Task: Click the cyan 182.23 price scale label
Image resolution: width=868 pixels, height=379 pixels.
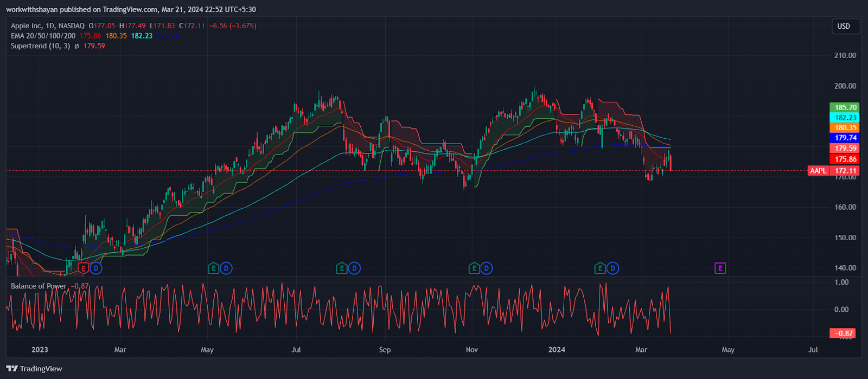Action: (x=845, y=118)
